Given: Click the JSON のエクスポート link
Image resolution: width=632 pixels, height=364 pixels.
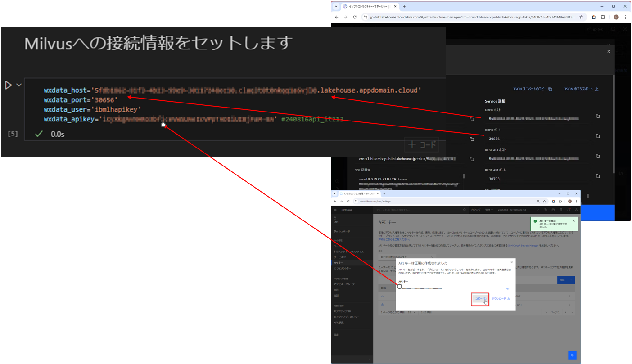Looking at the screenshot, I should click(580, 89).
